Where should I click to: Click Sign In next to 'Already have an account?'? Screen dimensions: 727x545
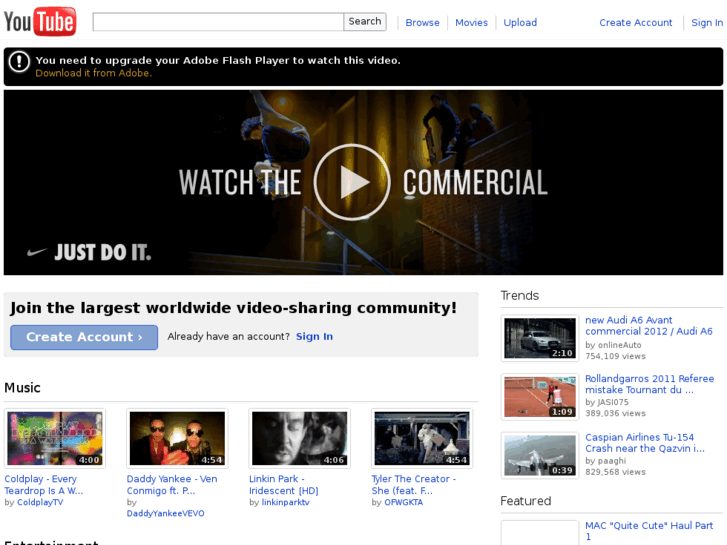[314, 337]
